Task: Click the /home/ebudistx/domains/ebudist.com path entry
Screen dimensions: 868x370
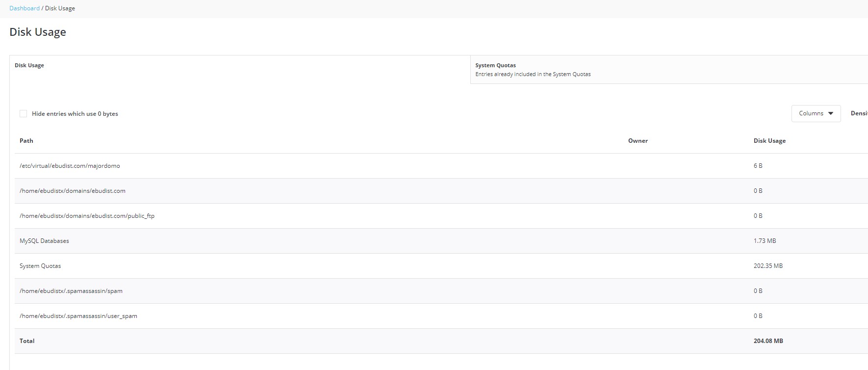Action: pos(73,191)
